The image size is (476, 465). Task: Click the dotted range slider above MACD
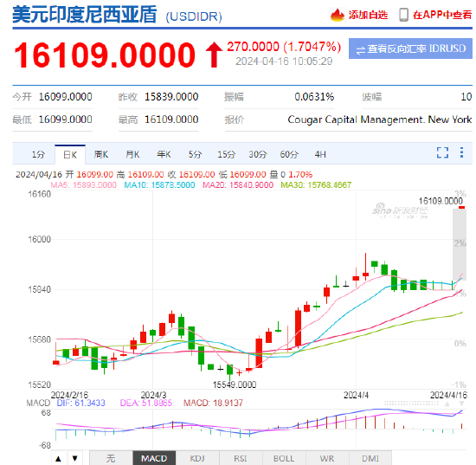411,404
